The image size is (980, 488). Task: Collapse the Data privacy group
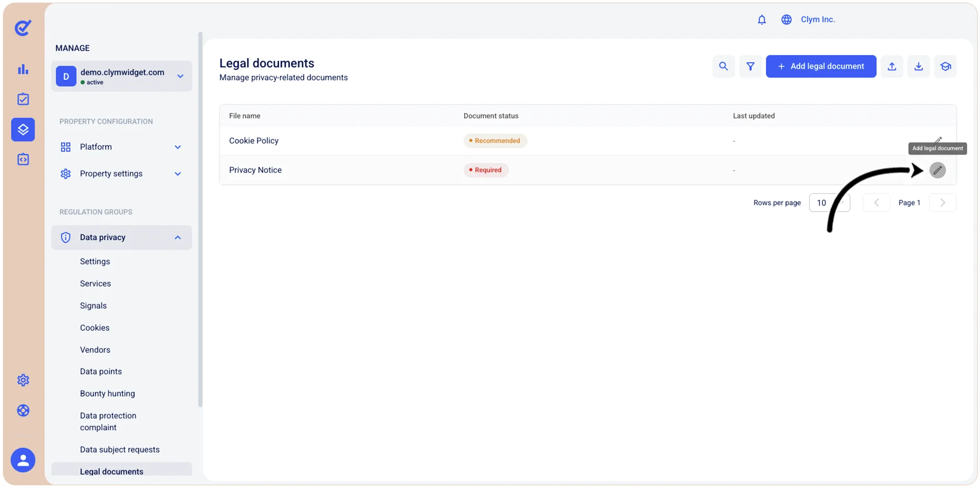[x=122, y=238]
